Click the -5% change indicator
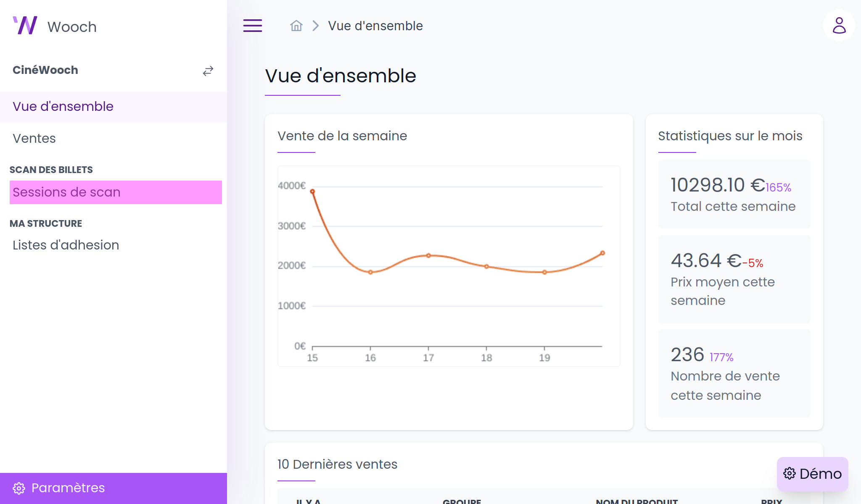 click(x=753, y=263)
